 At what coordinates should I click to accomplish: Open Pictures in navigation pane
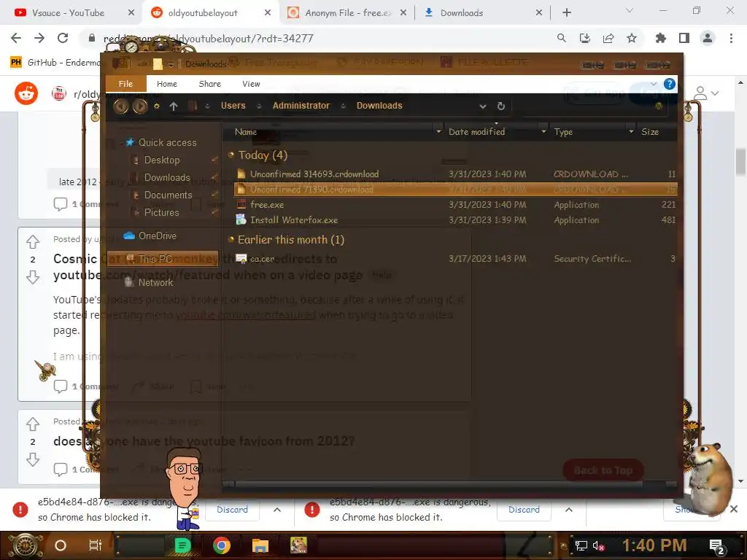161,212
